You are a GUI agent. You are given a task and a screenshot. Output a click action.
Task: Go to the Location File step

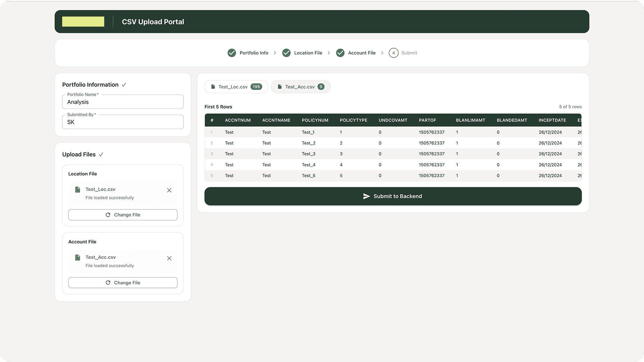(308, 53)
